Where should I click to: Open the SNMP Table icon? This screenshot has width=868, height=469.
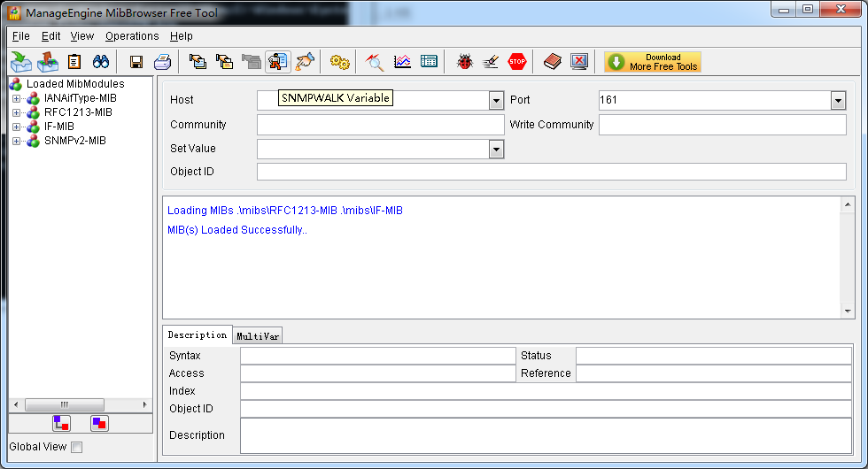(429, 61)
